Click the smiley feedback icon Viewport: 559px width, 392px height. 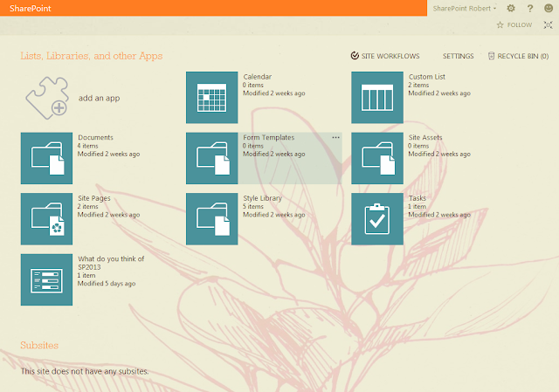click(x=549, y=8)
